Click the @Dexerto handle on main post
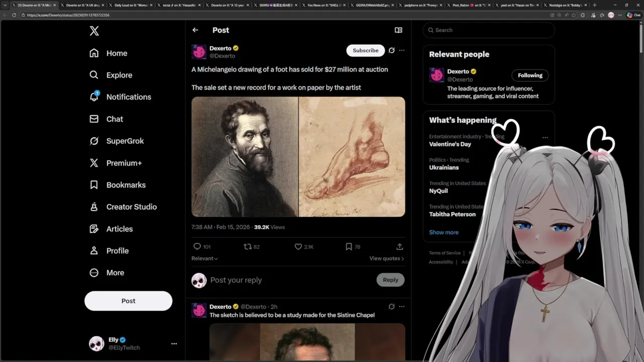Screen dimensions: 644x362 pyautogui.click(x=222, y=56)
